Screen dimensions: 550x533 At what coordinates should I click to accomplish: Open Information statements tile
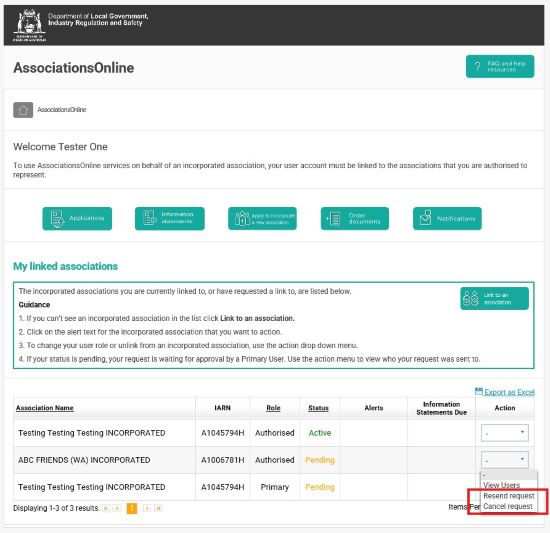[170, 218]
